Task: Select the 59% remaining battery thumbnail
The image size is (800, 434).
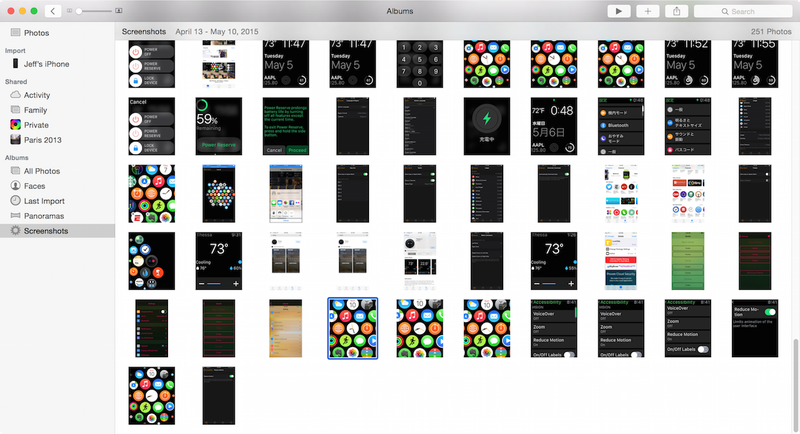Action: click(x=218, y=126)
